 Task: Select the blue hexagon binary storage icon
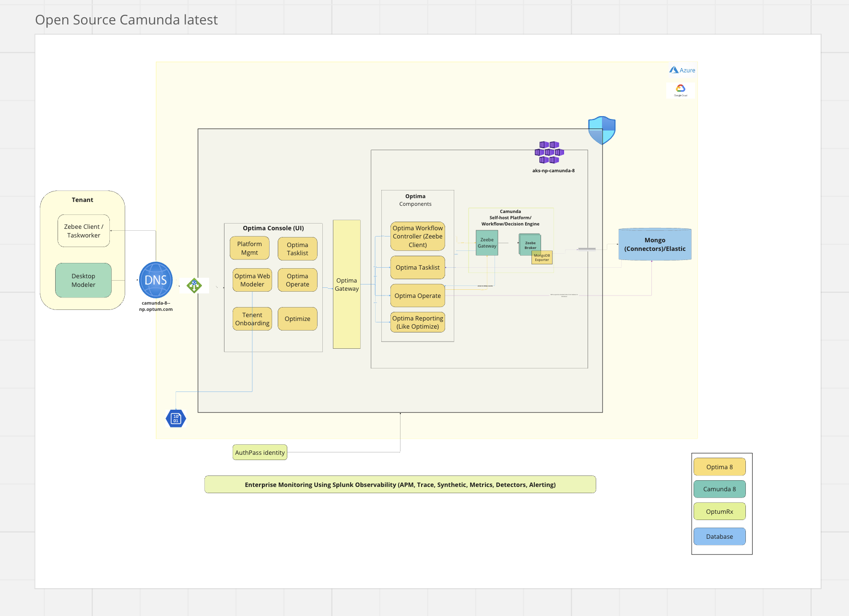(176, 418)
